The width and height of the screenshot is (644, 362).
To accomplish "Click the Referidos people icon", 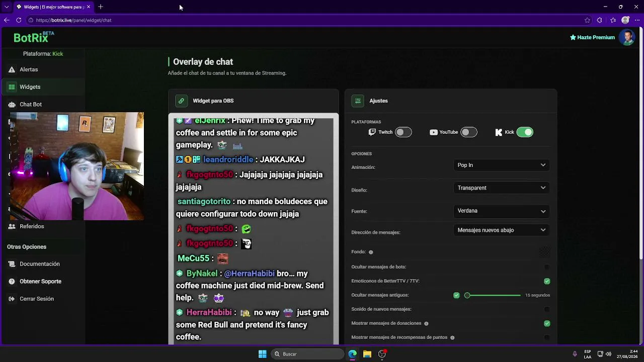I will pyautogui.click(x=12, y=226).
